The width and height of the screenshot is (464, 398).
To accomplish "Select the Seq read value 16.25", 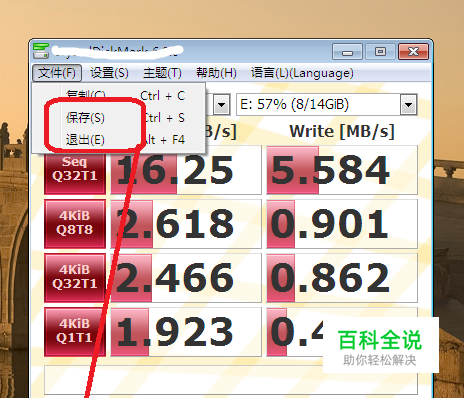I will click(186, 170).
